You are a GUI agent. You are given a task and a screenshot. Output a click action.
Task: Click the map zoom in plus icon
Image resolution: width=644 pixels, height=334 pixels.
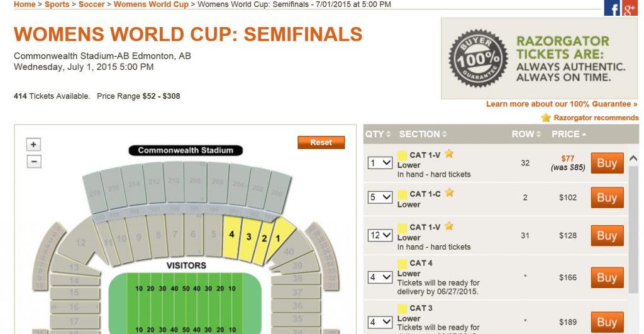pyautogui.click(x=34, y=144)
